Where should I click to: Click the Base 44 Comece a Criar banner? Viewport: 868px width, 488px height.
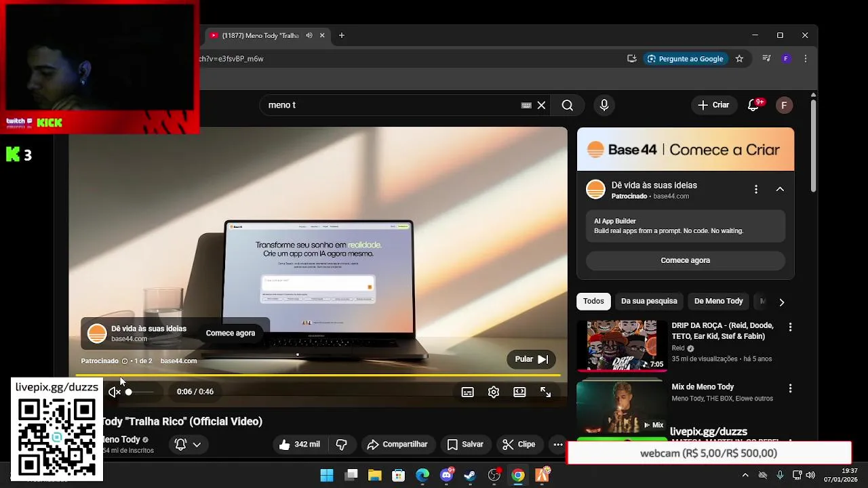(686, 149)
